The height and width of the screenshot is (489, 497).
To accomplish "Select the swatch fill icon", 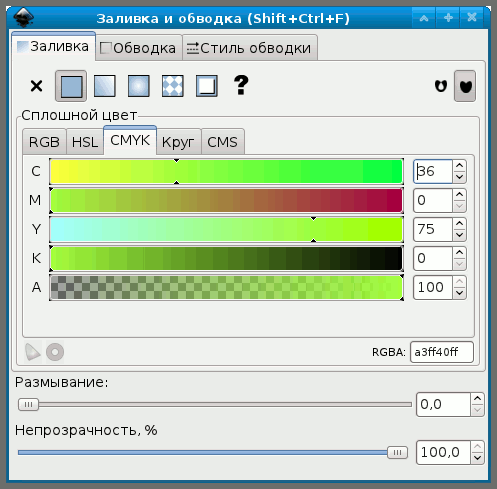I will [207, 86].
